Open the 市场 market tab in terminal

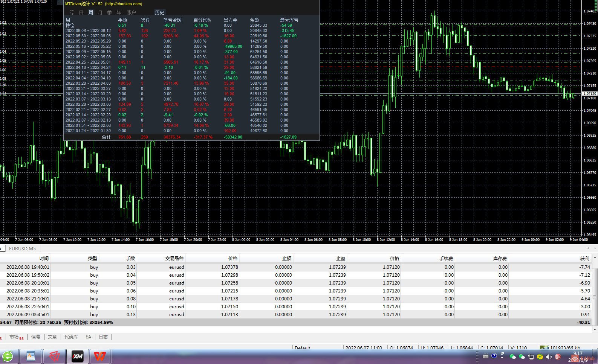14,337
